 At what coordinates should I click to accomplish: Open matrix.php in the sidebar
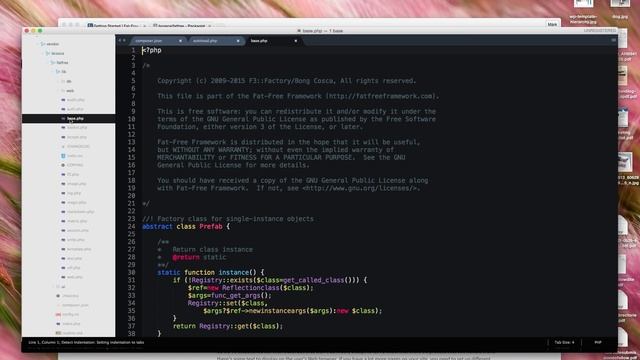coord(77,221)
